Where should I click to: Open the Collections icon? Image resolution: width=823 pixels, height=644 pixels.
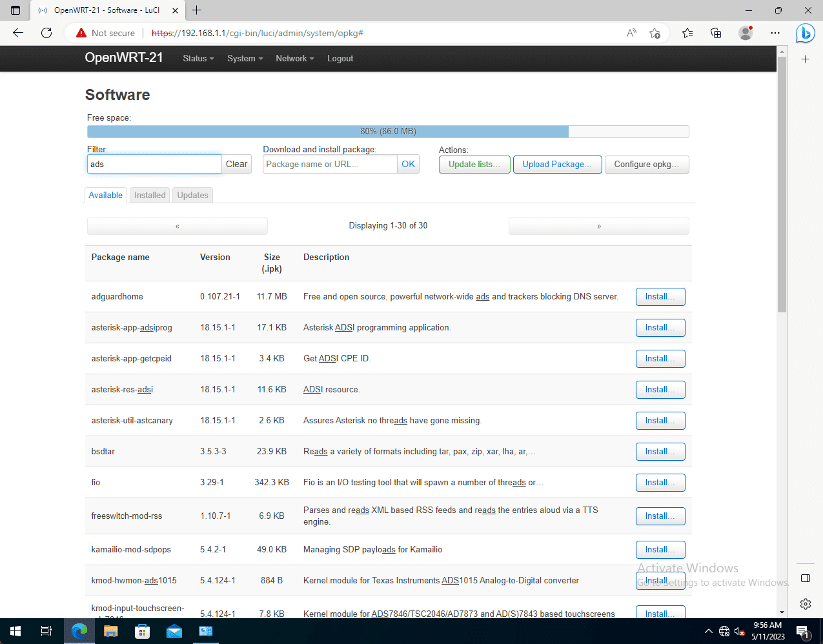716,33
